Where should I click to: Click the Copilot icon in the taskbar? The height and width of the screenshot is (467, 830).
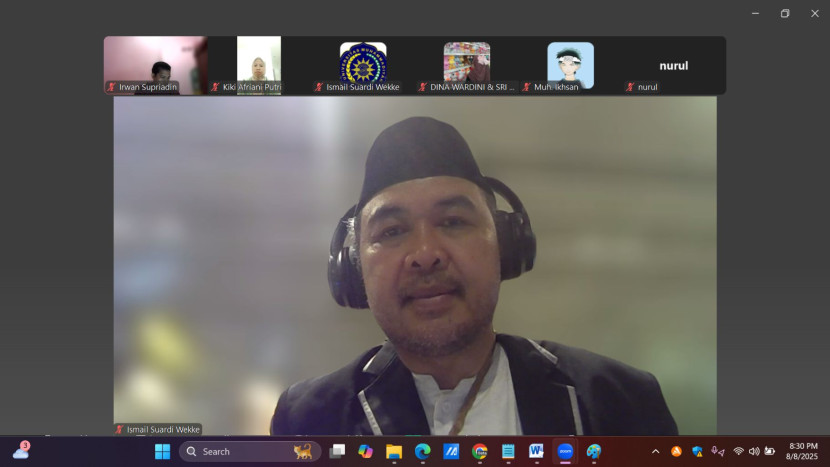click(x=366, y=451)
